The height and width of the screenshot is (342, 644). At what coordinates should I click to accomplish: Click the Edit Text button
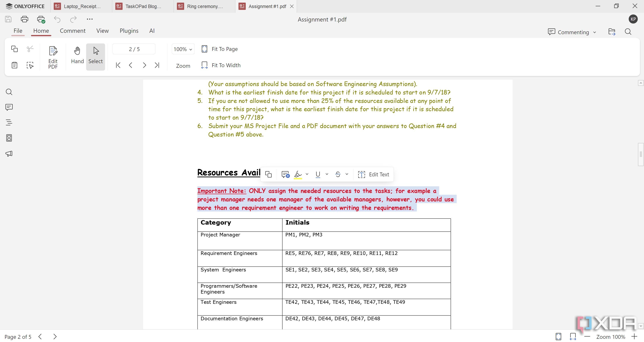tap(374, 174)
